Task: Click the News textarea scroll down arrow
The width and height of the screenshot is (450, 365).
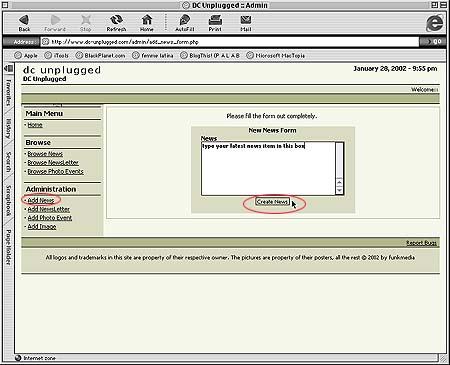Action: [339, 191]
